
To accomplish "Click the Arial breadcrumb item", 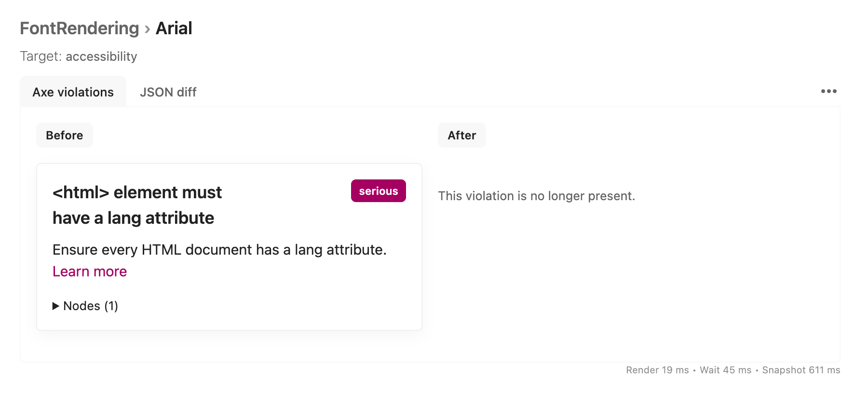I will pyautogui.click(x=173, y=28).
